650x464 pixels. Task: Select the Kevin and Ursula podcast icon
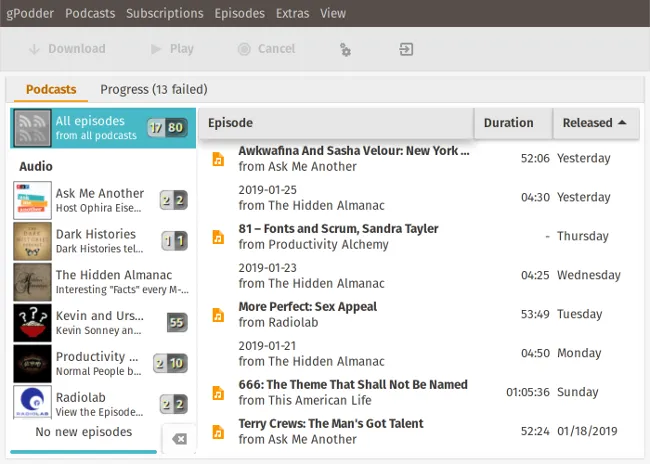[32, 323]
